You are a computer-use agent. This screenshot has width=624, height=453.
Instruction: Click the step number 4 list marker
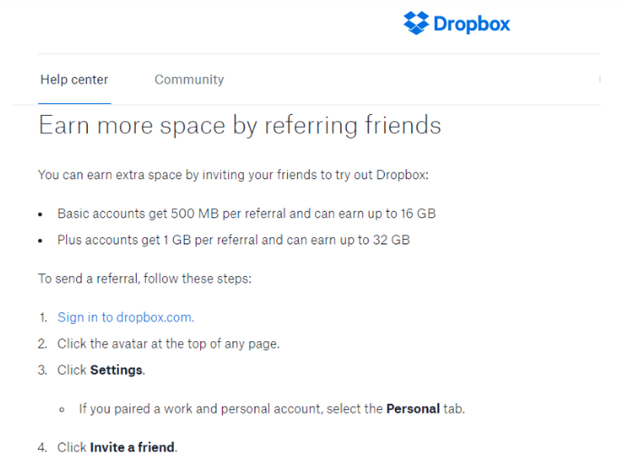[x=42, y=447]
